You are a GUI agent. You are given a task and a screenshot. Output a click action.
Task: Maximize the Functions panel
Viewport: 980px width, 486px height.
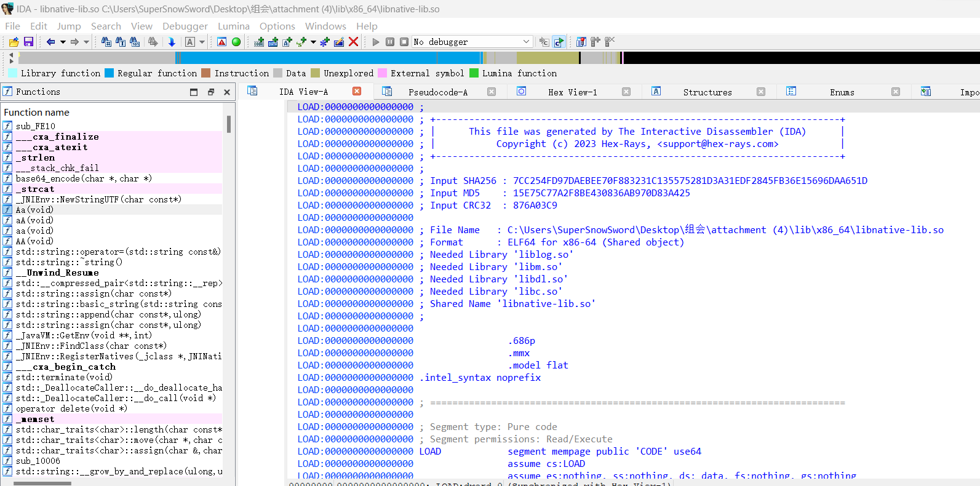point(194,92)
